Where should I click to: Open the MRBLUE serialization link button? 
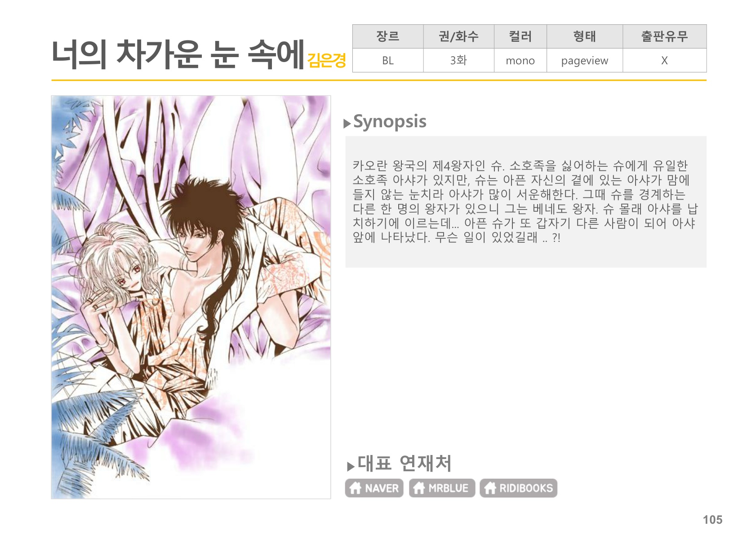coord(442,488)
